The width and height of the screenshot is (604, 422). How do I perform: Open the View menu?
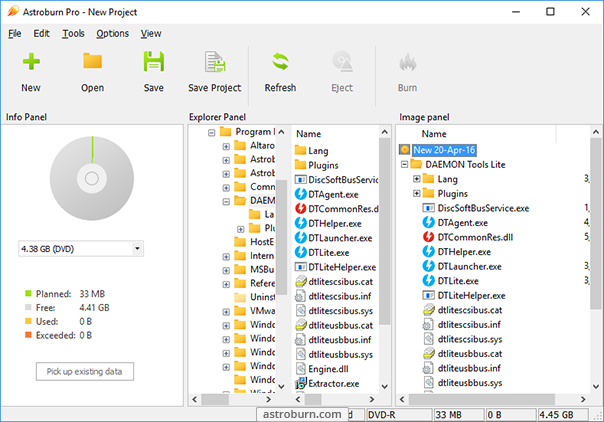[151, 33]
